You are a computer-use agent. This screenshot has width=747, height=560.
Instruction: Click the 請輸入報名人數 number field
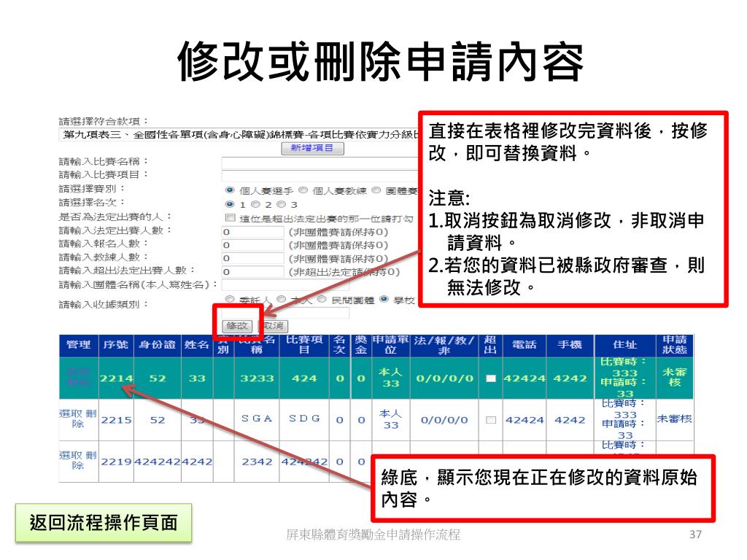[252, 245]
